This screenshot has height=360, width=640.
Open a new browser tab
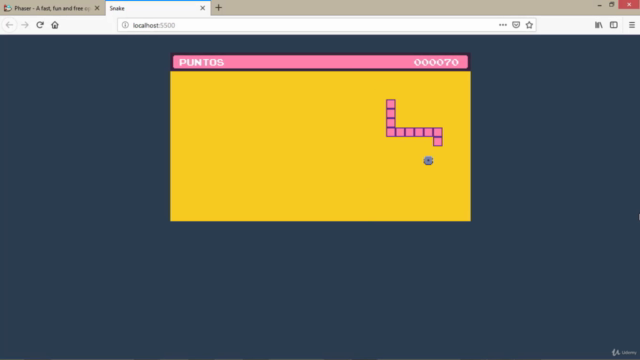pyautogui.click(x=218, y=8)
